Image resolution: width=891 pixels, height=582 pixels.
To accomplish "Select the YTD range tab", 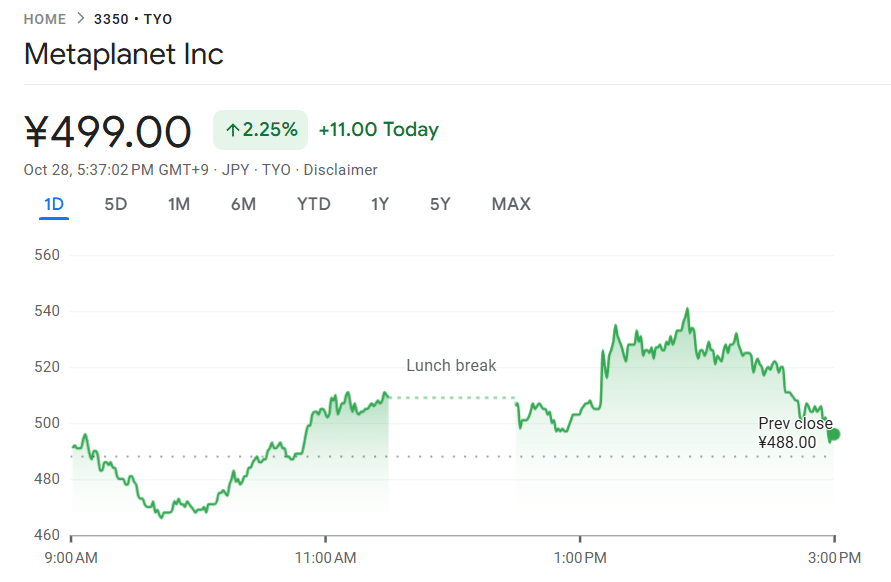I will tap(313, 204).
